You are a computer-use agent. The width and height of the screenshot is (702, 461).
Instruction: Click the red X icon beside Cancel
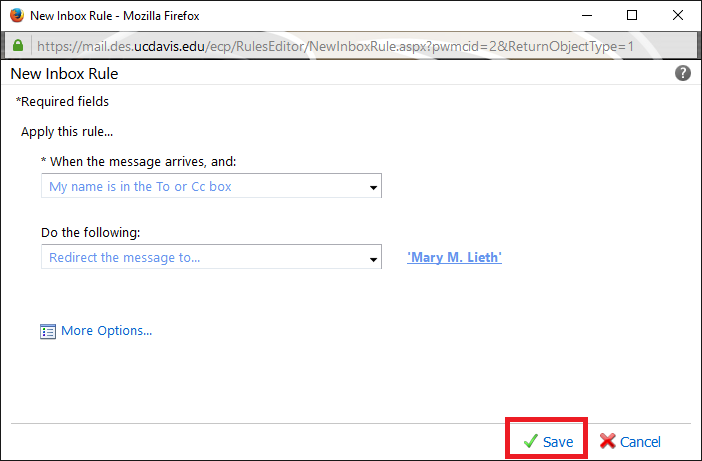pos(608,441)
